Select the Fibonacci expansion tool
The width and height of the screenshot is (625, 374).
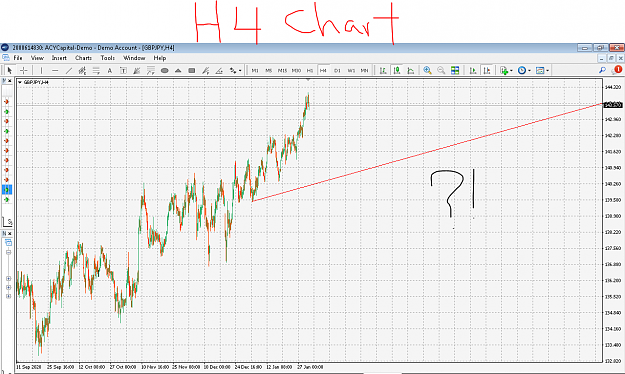click(x=151, y=71)
